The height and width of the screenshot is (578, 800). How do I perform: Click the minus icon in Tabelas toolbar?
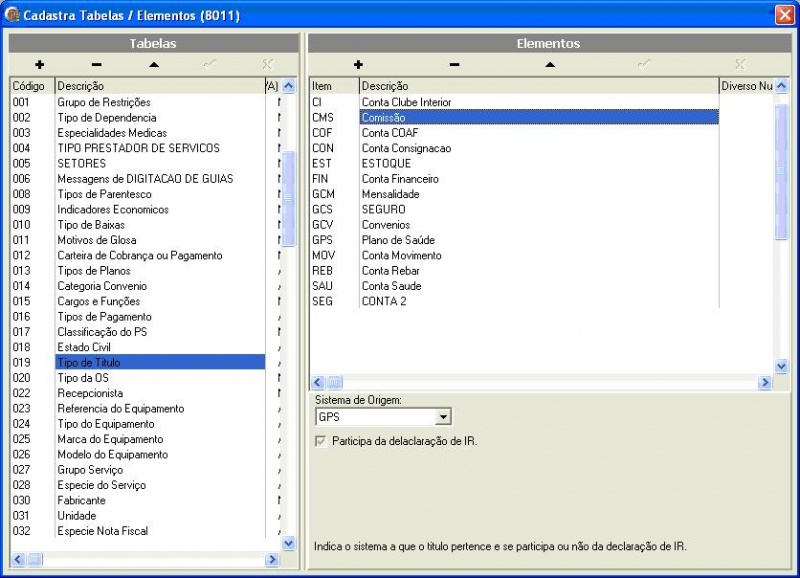[x=96, y=64]
